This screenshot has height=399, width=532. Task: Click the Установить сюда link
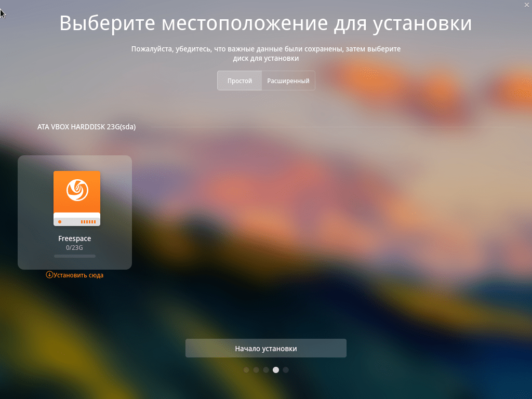click(x=78, y=275)
